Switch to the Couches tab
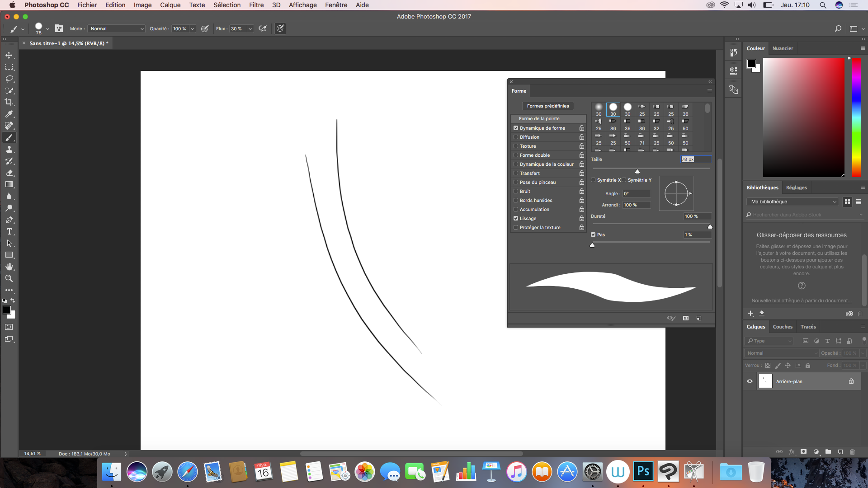 782,327
